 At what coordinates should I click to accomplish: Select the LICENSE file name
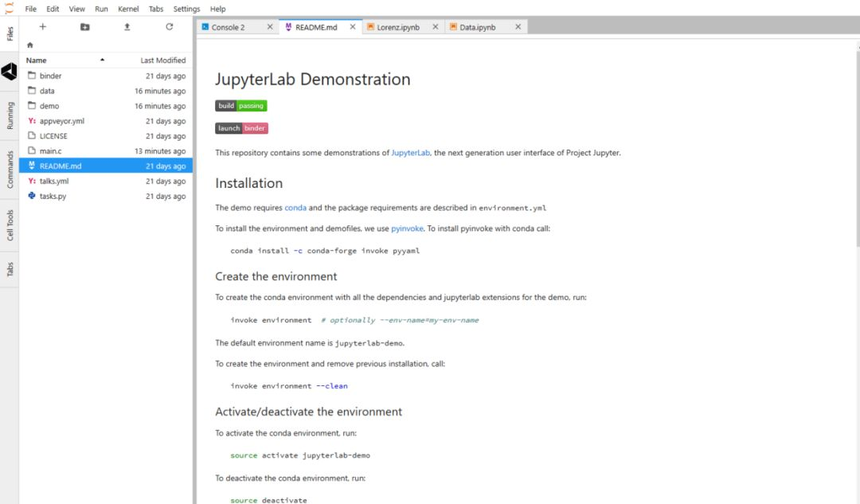coord(53,136)
